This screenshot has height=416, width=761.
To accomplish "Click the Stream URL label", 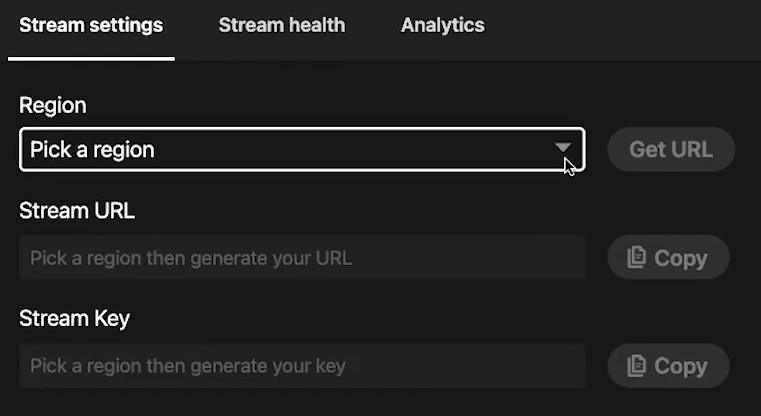I will 77,211.
